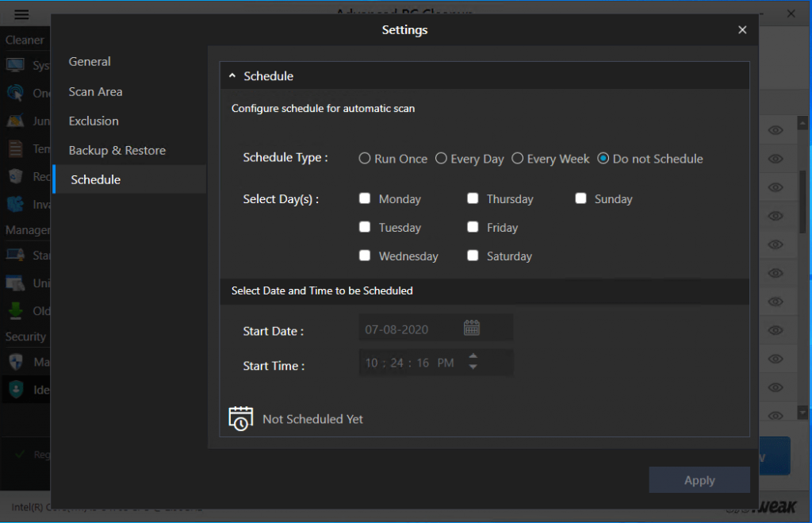Viewport: 812px width, 523px height.
Task: Click scroll down arrow in background list
Action: click(x=802, y=413)
